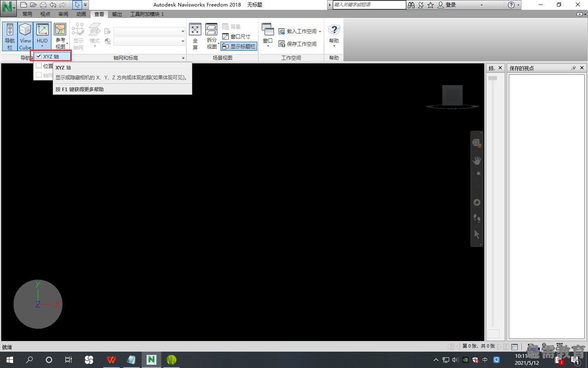The width and height of the screenshot is (588, 368).
Task: Open the WPS app from taskbar
Action: click(111, 360)
